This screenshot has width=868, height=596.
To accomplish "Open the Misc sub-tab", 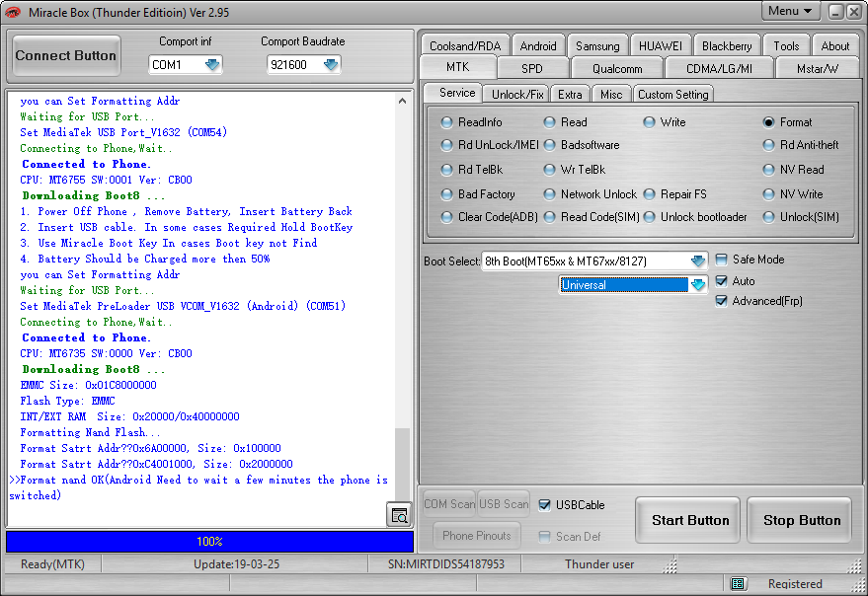I will coord(611,94).
